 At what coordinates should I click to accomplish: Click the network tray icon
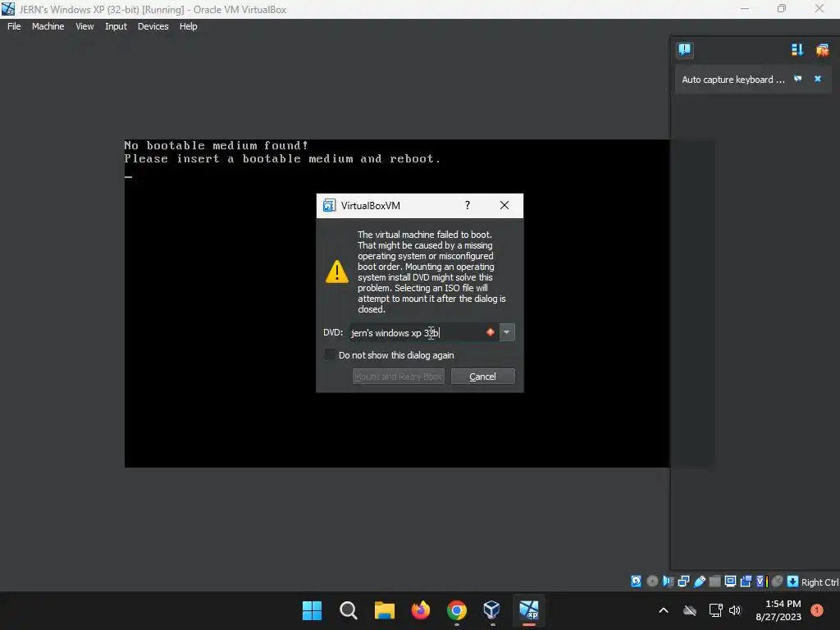click(x=715, y=610)
